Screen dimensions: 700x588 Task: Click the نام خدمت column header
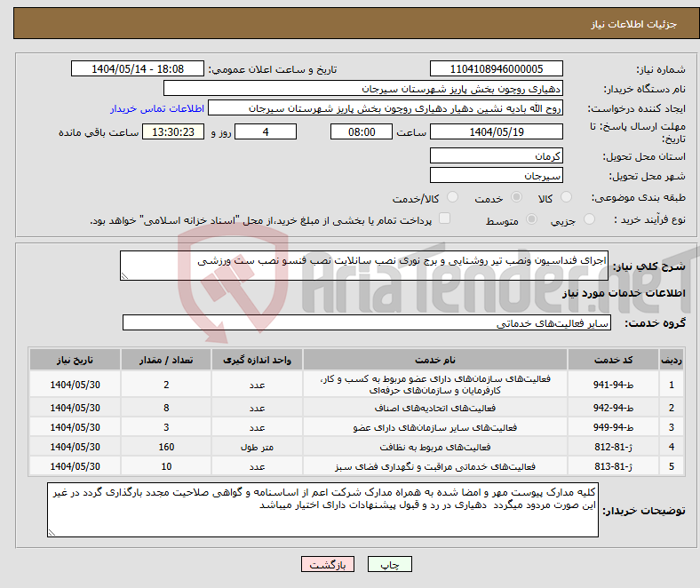click(x=435, y=360)
